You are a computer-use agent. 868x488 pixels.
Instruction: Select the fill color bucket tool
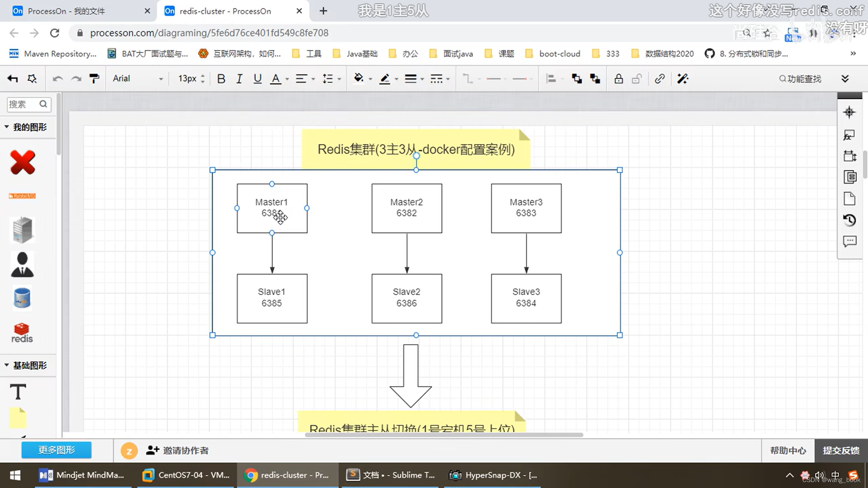click(x=358, y=79)
